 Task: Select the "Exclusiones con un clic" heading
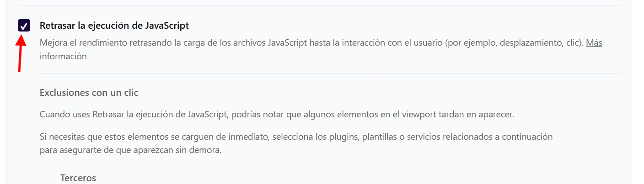89,93
